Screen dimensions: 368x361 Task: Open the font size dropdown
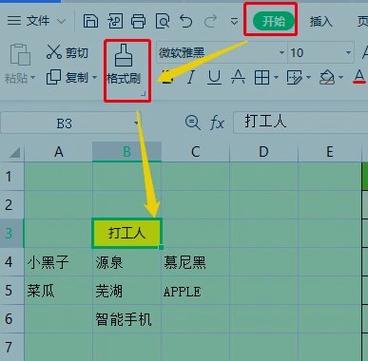(x=348, y=53)
